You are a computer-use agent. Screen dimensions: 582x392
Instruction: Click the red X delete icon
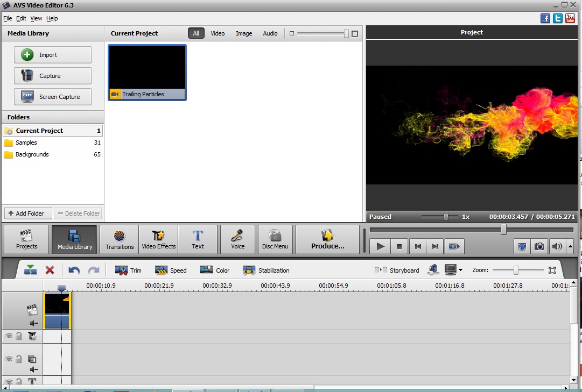(50, 270)
